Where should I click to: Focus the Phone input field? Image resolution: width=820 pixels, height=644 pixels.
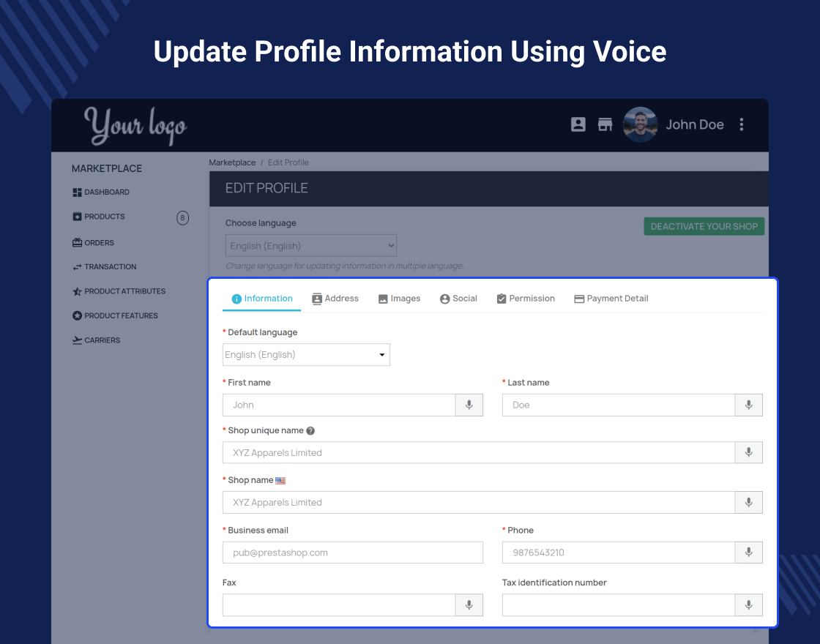tap(618, 553)
